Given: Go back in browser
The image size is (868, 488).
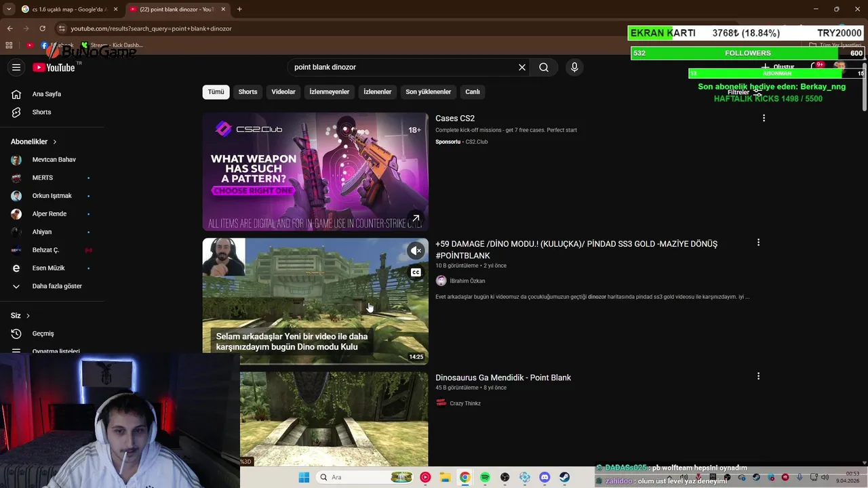Looking at the screenshot, I should 9,28.
